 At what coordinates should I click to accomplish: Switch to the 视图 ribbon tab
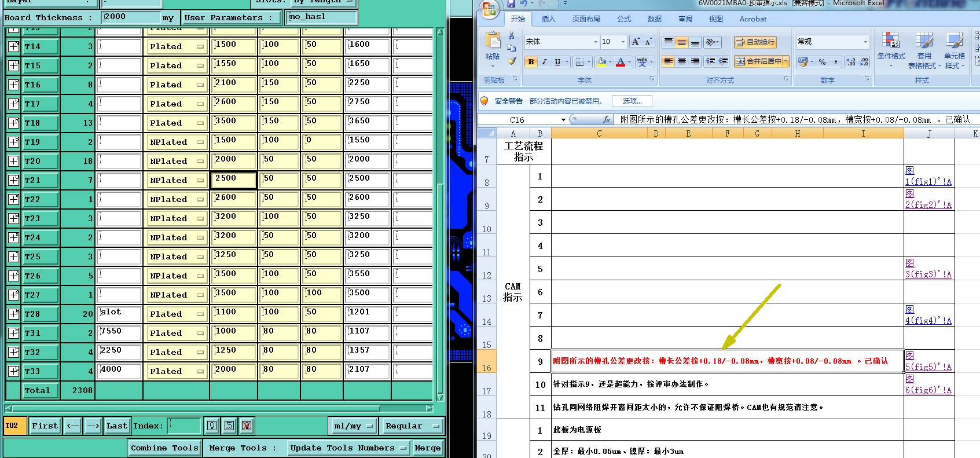pos(716,19)
